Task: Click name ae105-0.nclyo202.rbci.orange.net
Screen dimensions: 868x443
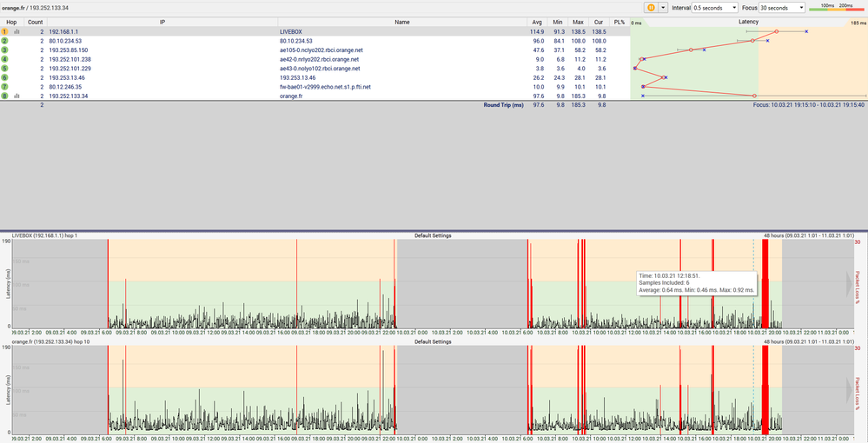Action: click(x=321, y=50)
